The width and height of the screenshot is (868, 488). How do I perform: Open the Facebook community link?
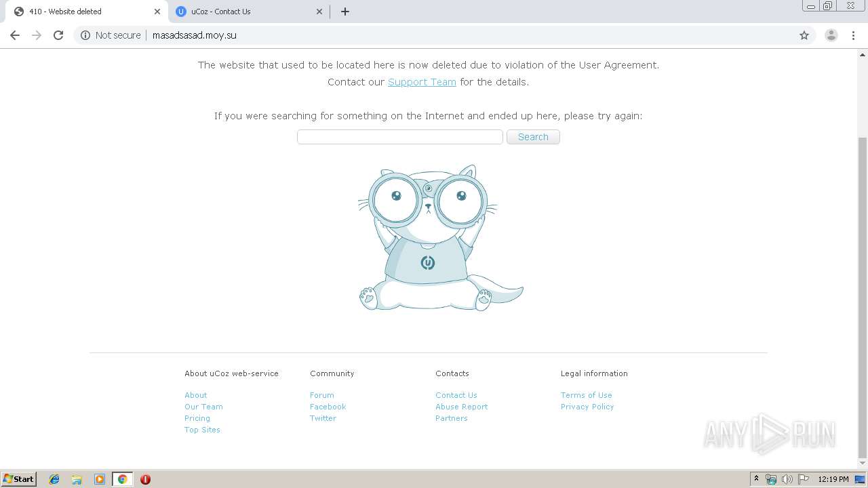click(x=328, y=407)
